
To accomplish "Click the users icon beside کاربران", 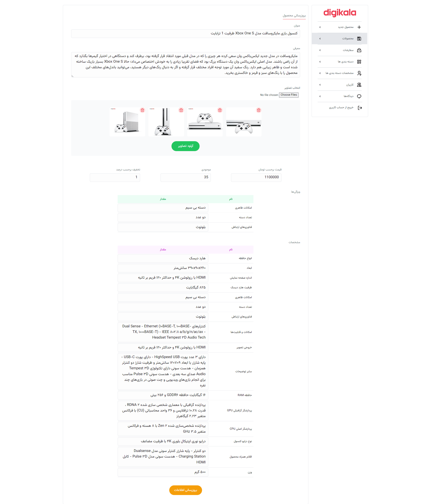I will click(x=359, y=85).
